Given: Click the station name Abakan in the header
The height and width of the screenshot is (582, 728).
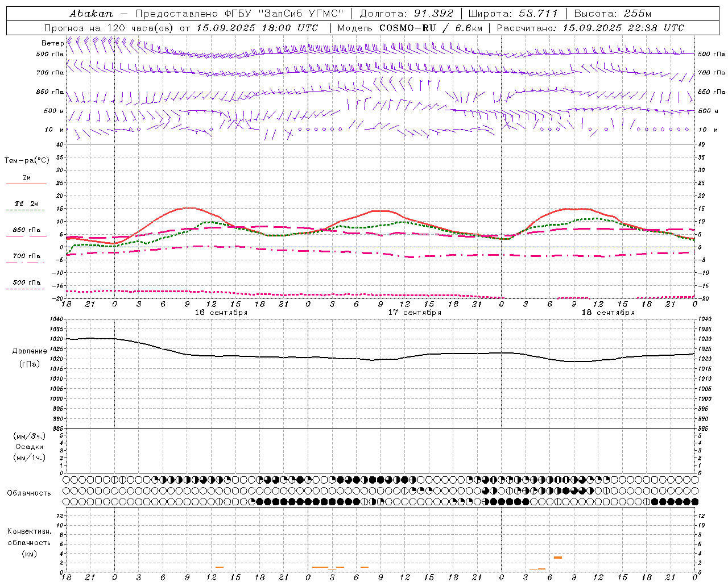Looking at the screenshot, I should pyautogui.click(x=91, y=13).
